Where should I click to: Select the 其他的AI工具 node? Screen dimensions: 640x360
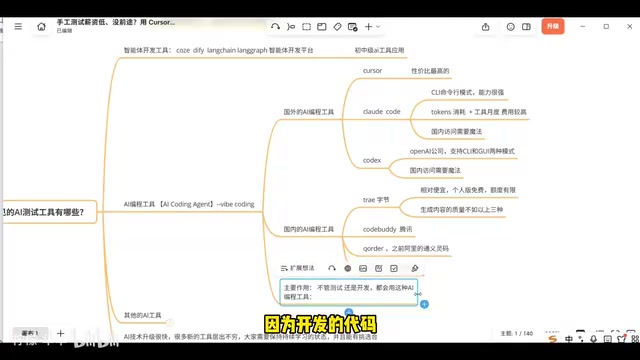(142, 315)
